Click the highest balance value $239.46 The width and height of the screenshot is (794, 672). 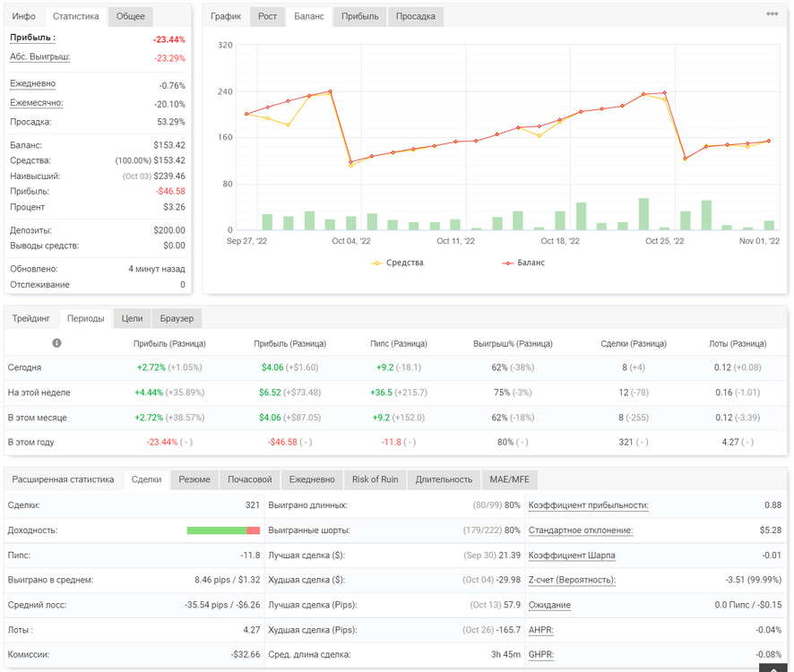(169, 177)
